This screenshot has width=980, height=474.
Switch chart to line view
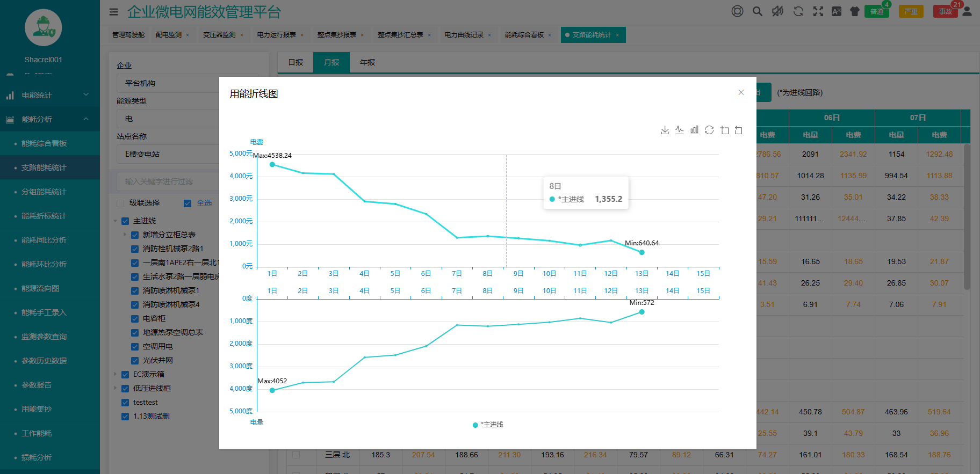click(680, 130)
